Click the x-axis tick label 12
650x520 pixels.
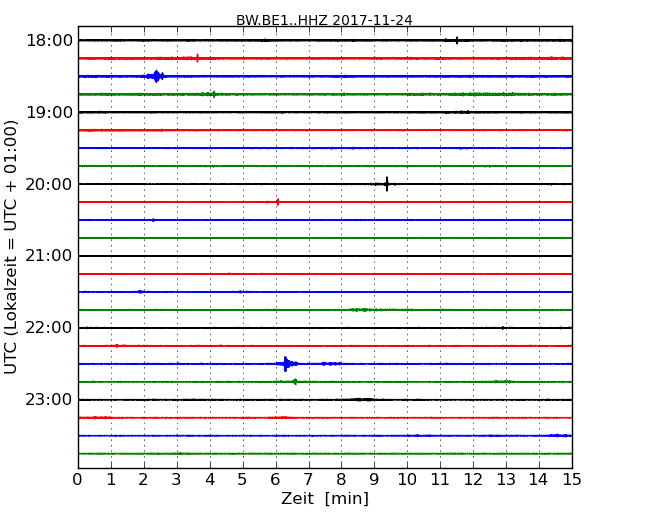pyautogui.click(x=473, y=479)
